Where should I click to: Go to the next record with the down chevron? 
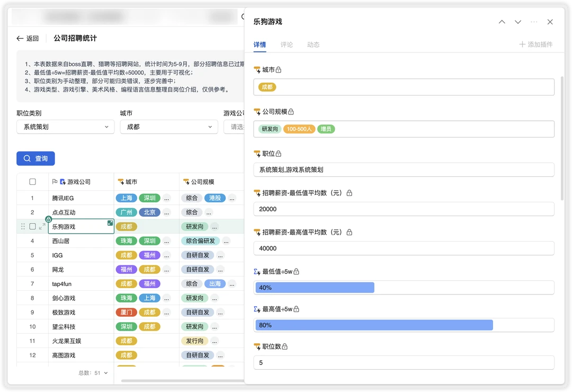[517, 22]
